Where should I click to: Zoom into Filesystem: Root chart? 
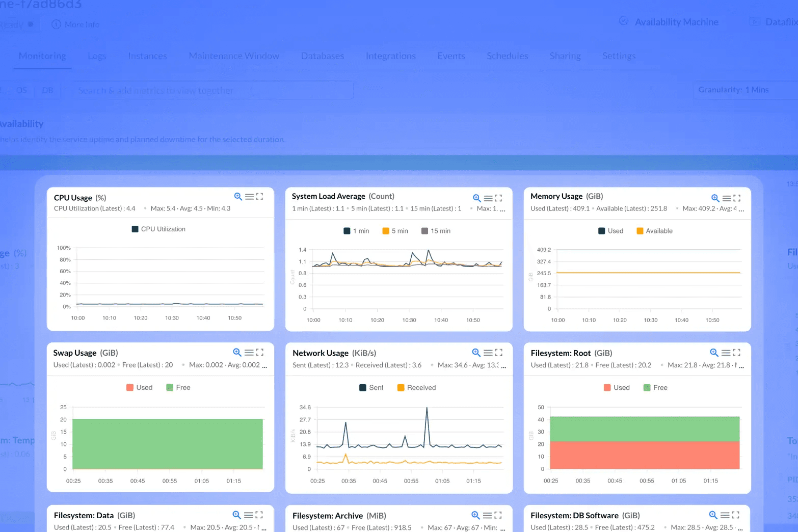(x=714, y=353)
